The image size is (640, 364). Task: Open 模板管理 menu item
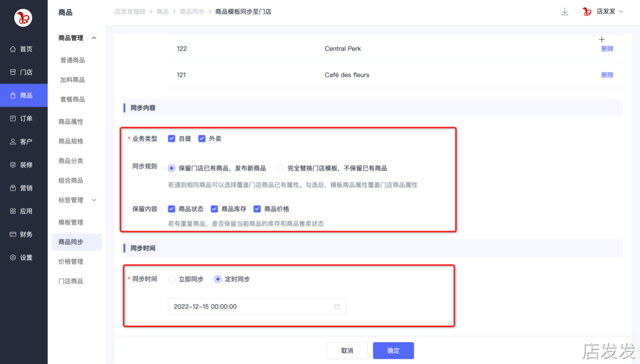point(71,222)
